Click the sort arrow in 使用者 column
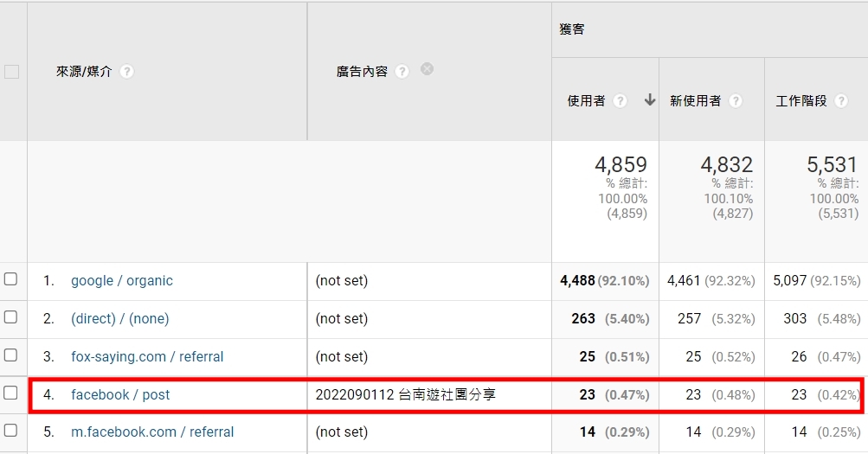The width and height of the screenshot is (868, 454). (649, 100)
